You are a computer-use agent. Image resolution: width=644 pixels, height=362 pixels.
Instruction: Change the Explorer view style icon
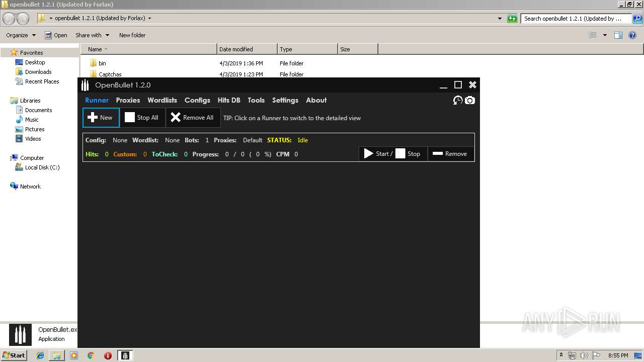coord(593,35)
